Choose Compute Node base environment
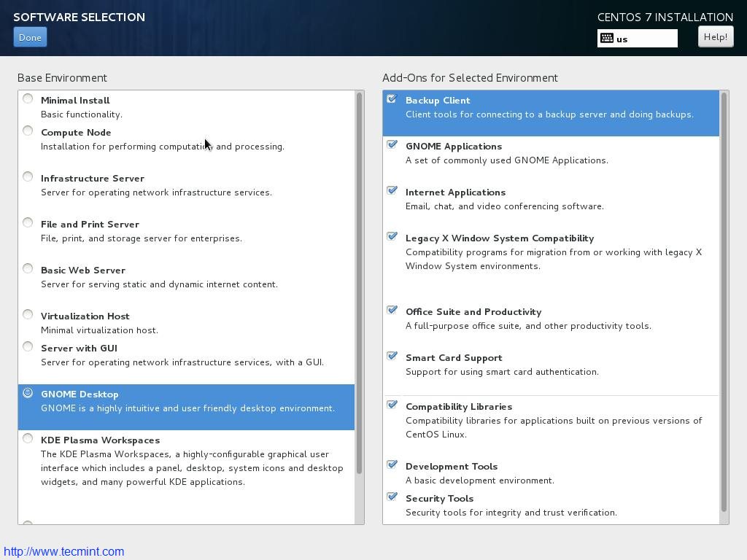Screen dimensions: 747x560 coord(28,131)
